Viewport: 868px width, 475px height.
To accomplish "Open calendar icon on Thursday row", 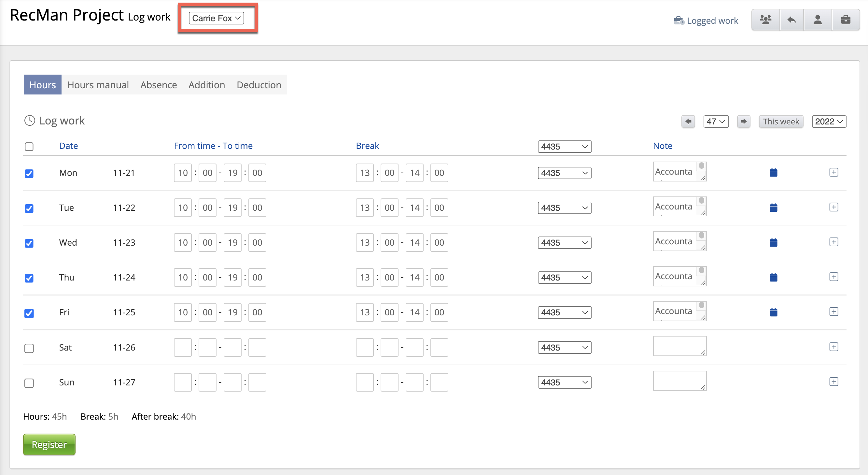I will (x=773, y=278).
